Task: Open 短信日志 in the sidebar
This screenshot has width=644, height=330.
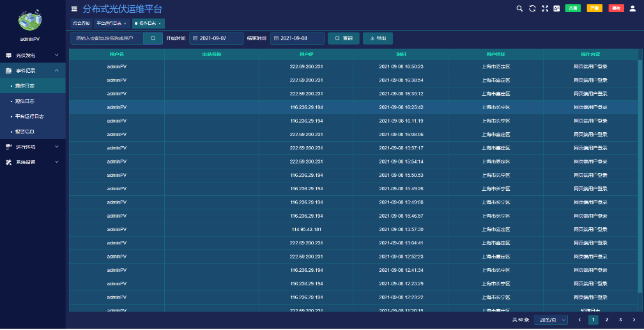Action: (25, 101)
